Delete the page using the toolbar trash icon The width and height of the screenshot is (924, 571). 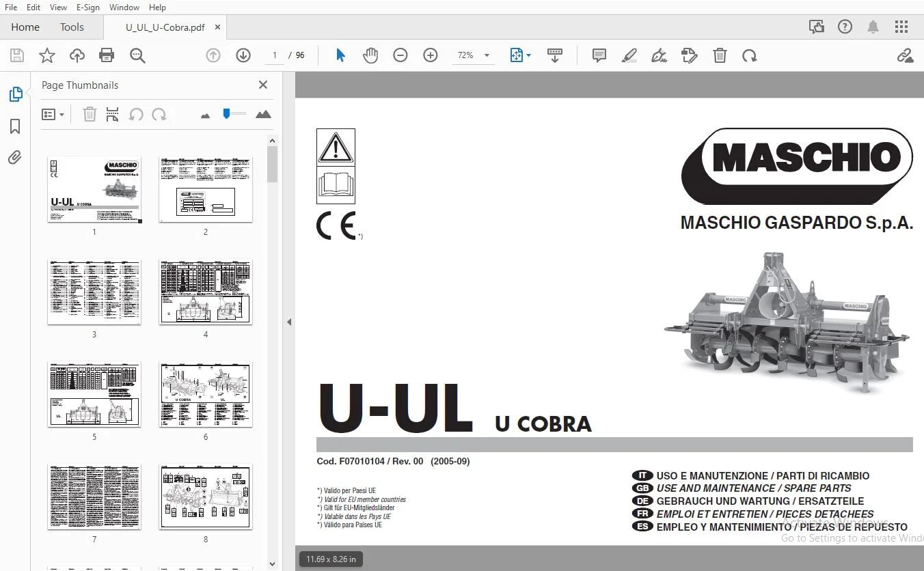[720, 55]
